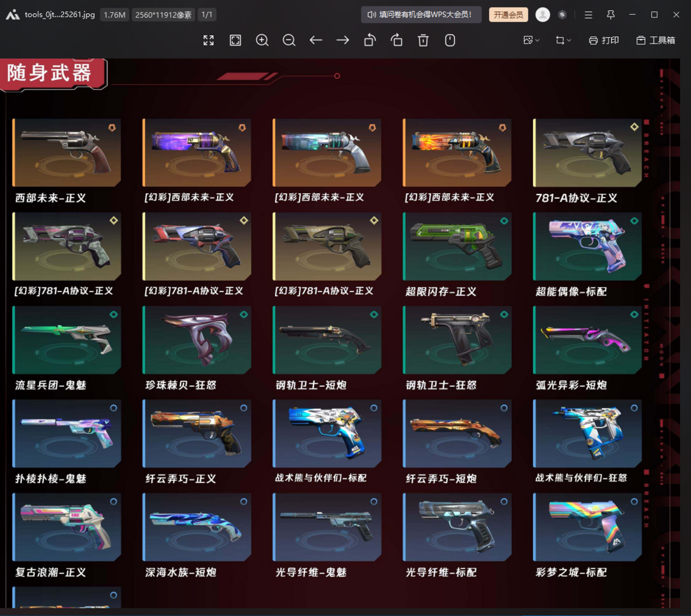Click the 1/1 page counter
The width and height of the screenshot is (691, 616).
[207, 15]
